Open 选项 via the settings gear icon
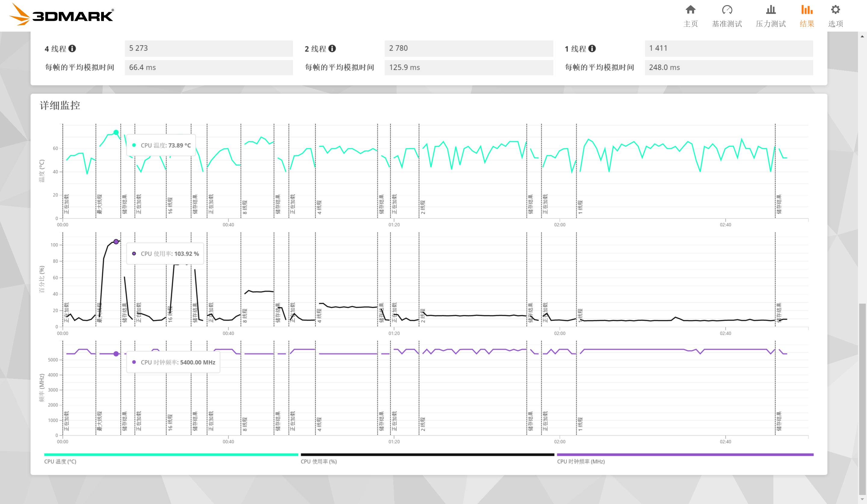867x504 pixels. tap(836, 10)
